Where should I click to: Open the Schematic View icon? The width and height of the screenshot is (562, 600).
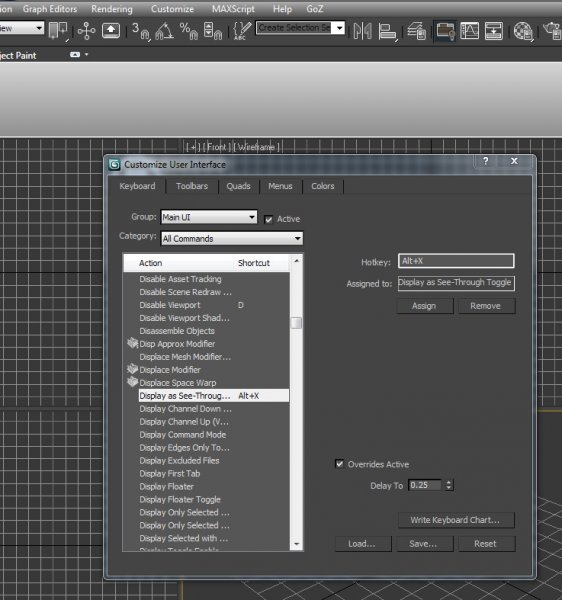click(494, 31)
